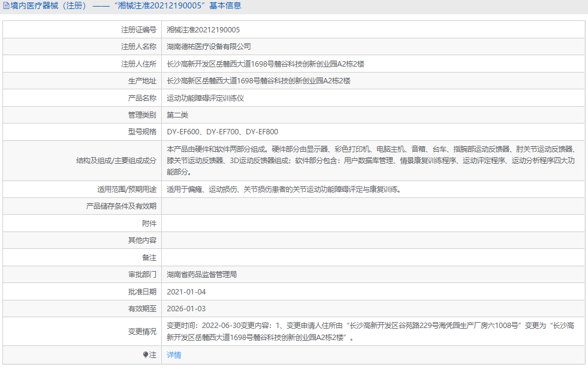Click the 批准日期 label

pyautogui.click(x=142, y=291)
